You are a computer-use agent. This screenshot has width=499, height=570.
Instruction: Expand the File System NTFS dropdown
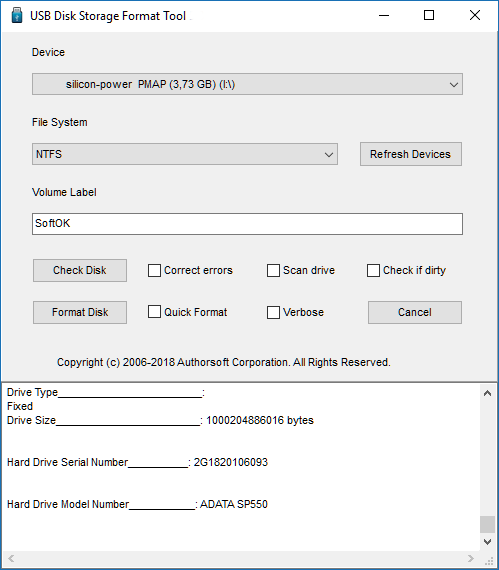pyautogui.click(x=185, y=154)
